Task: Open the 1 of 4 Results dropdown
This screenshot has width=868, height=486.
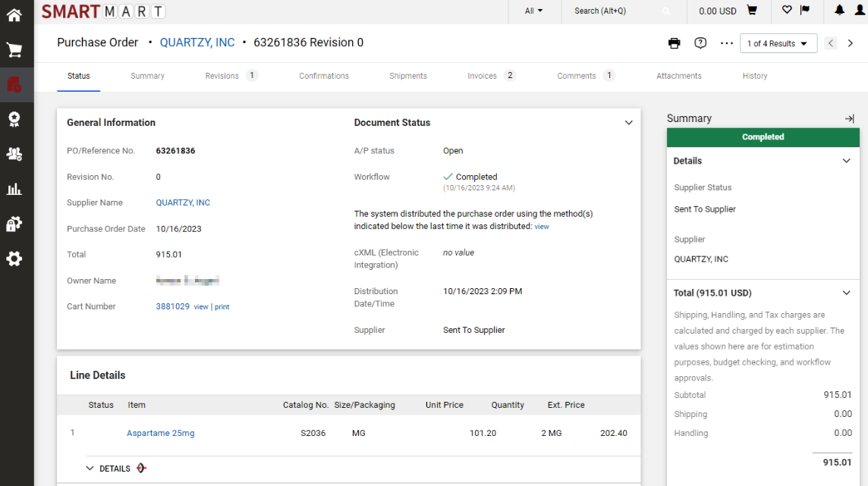Action: [778, 44]
